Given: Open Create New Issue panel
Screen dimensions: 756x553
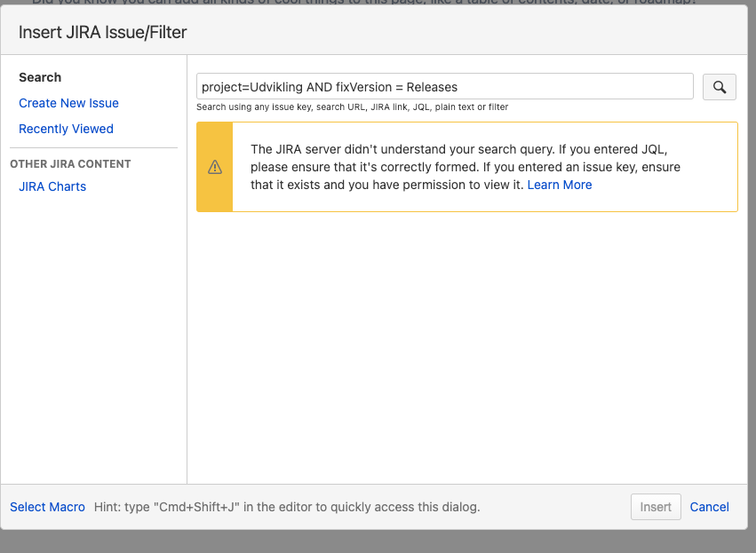Looking at the screenshot, I should point(68,103).
